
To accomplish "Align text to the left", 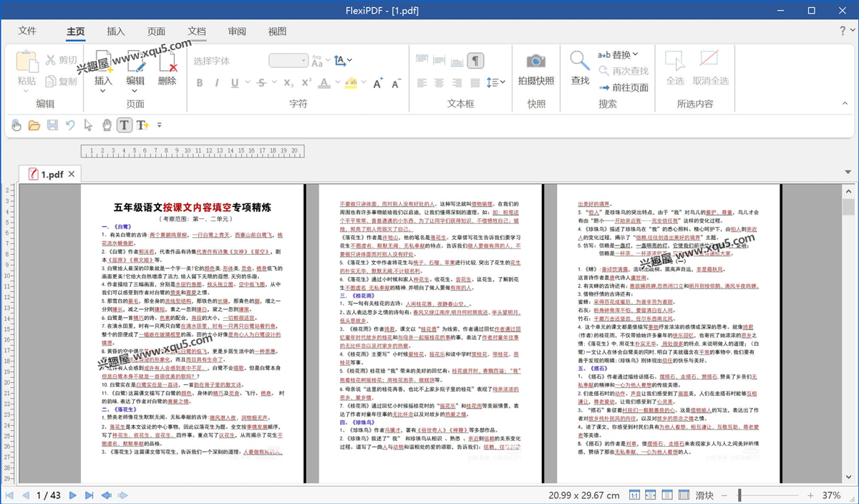I will point(420,82).
